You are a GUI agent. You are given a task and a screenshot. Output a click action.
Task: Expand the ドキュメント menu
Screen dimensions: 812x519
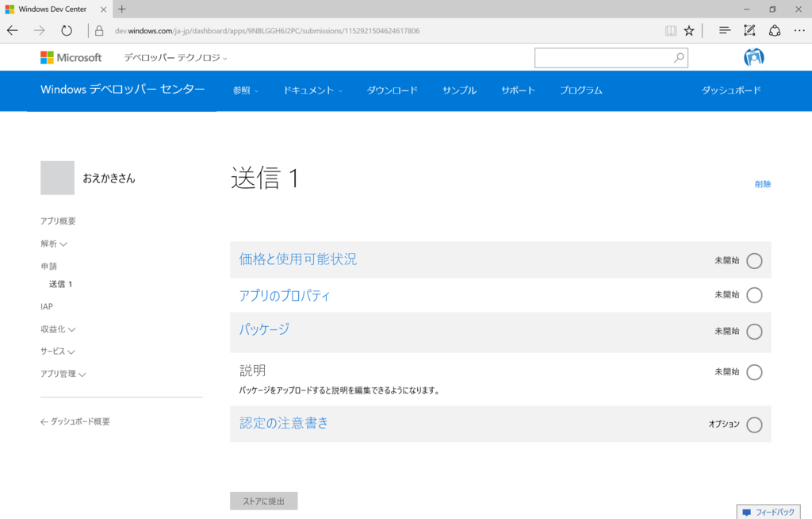pos(312,90)
